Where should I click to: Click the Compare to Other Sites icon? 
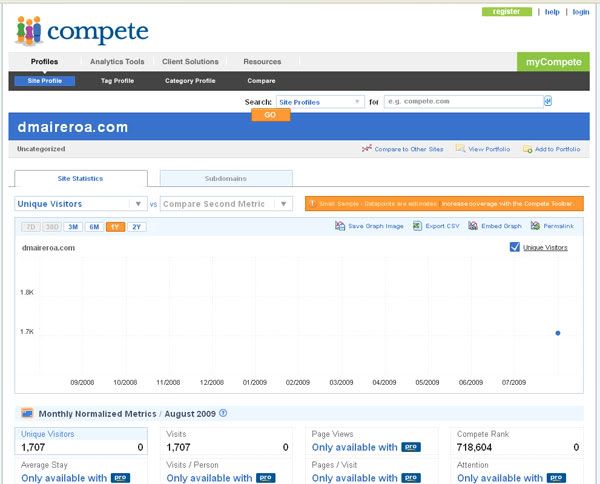pos(367,148)
